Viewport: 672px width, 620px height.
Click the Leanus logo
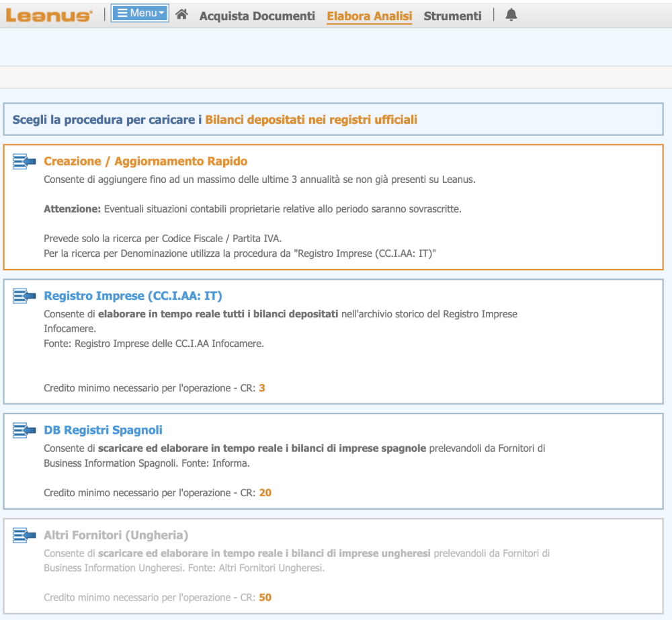coord(49,15)
